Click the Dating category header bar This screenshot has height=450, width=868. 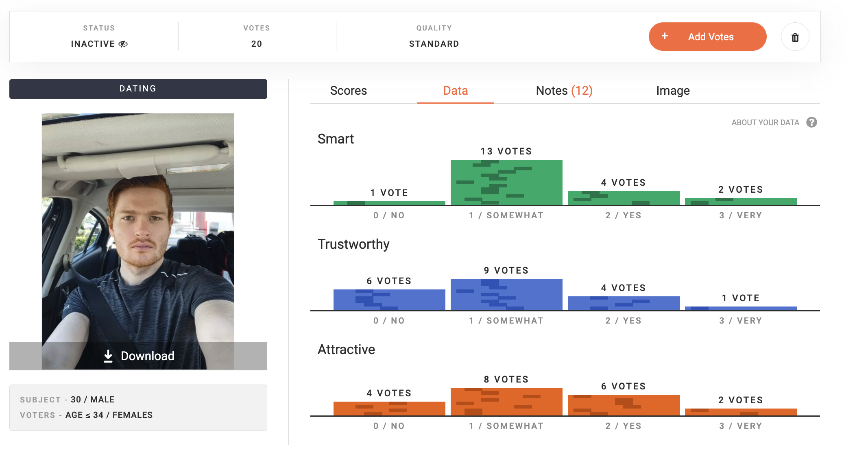pyautogui.click(x=138, y=89)
